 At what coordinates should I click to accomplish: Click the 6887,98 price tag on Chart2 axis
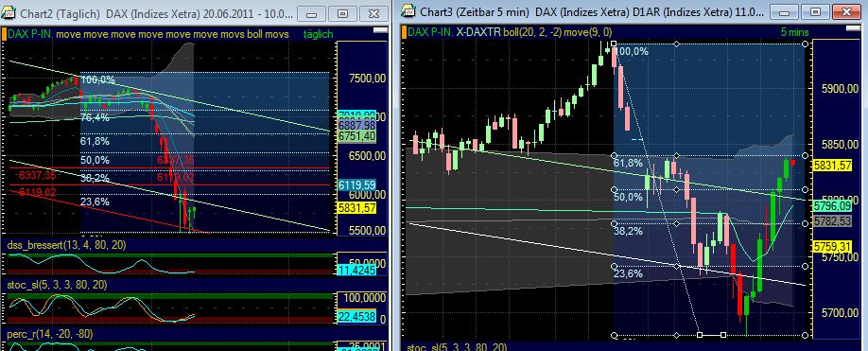pos(356,126)
